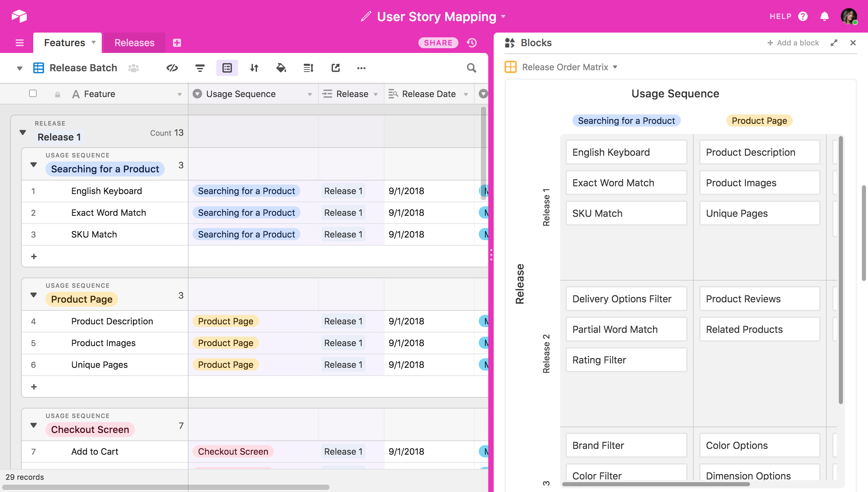868x492 pixels.
Task: Switch to the Releases tab
Action: pyautogui.click(x=134, y=43)
